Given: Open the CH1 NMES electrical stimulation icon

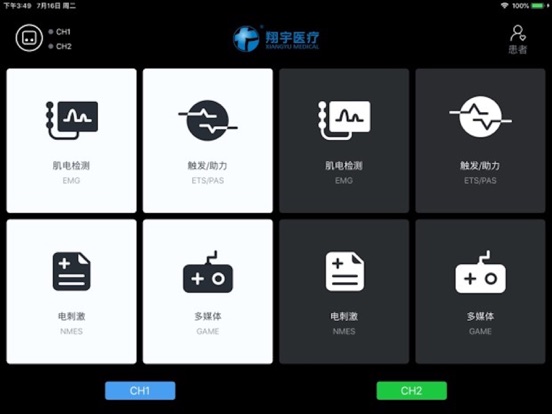Looking at the screenshot, I should tap(71, 271).
